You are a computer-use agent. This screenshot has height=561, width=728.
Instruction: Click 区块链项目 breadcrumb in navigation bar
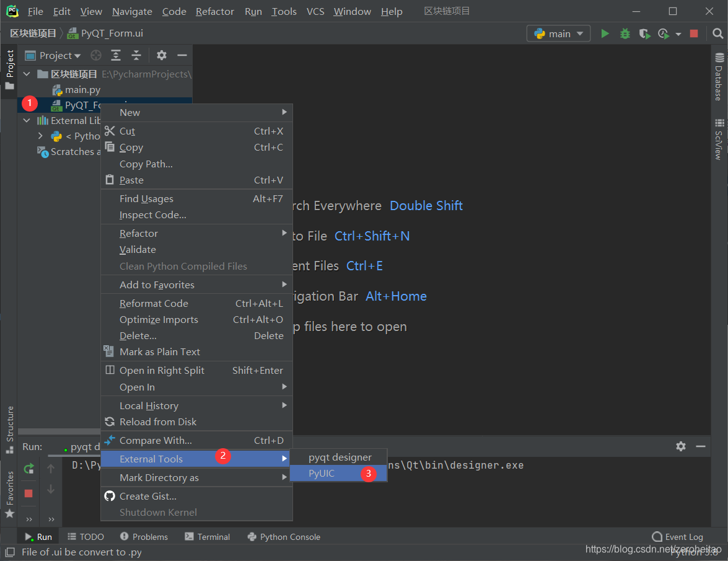pos(33,33)
